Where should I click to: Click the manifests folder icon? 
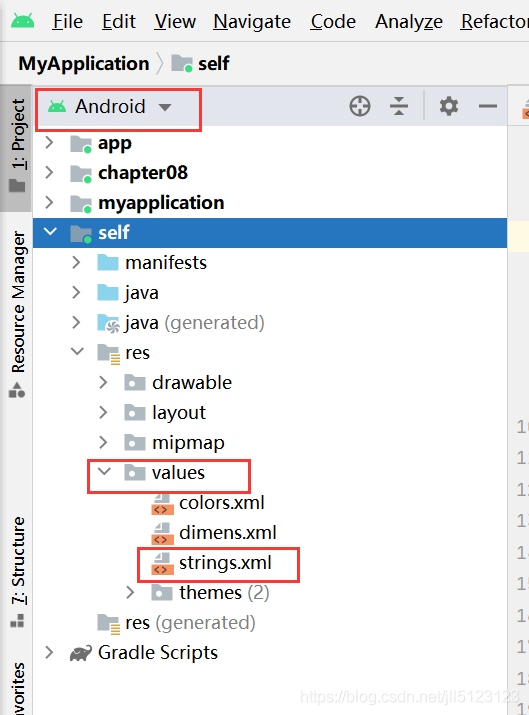(x=108, y=263)
